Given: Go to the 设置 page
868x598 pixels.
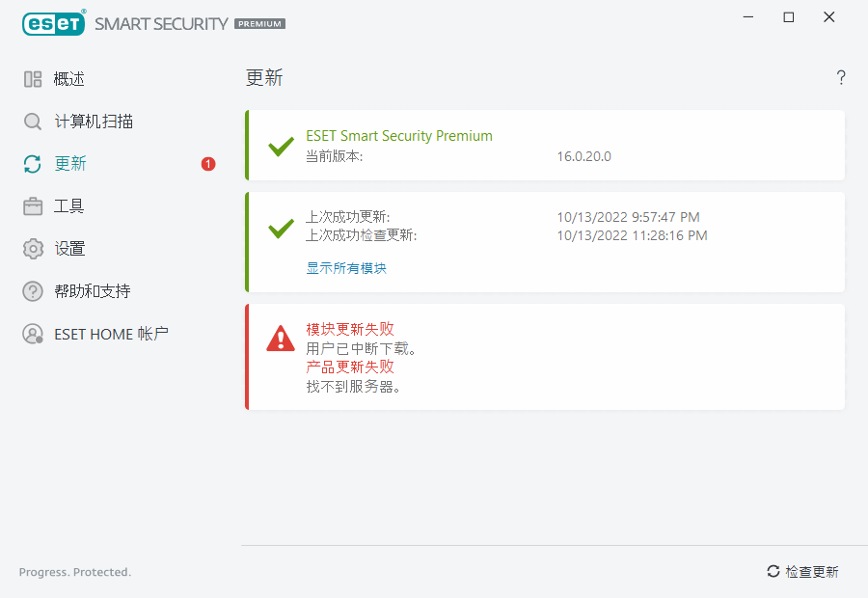Looking at the screenshot, I should tap(70, 249).
